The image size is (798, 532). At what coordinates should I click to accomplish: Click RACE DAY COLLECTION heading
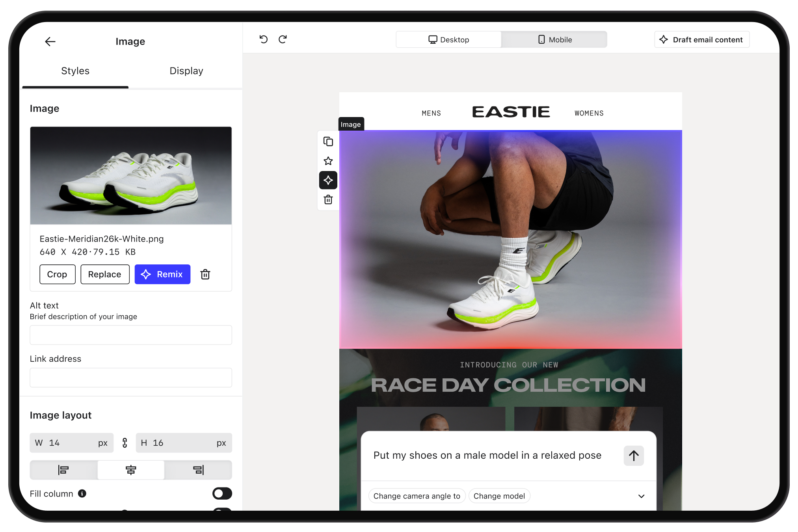508,385
